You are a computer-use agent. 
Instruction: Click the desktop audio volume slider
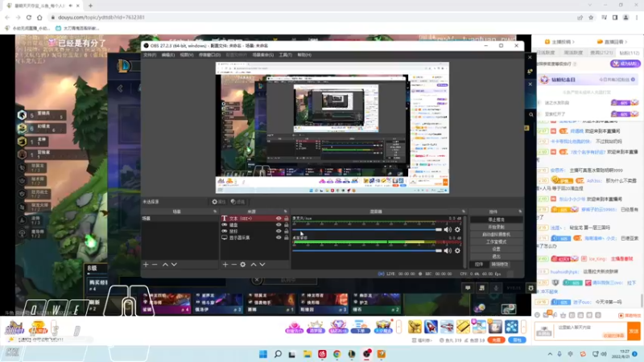tap(367, 250)
